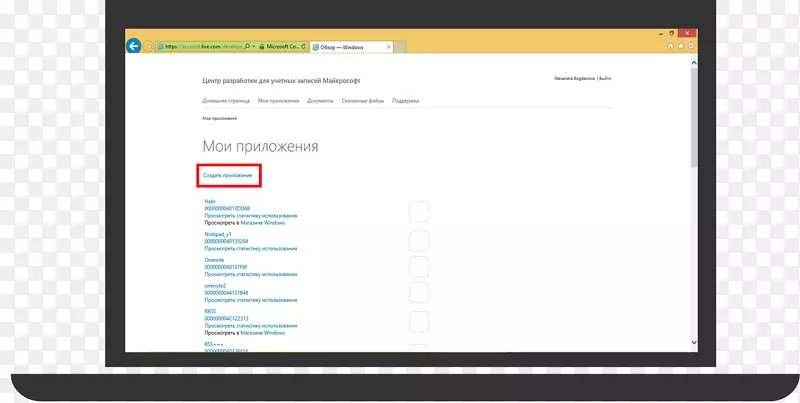Open the Habr application link
Viewport: 800px width, 403px height.
[x=210, y=202]
